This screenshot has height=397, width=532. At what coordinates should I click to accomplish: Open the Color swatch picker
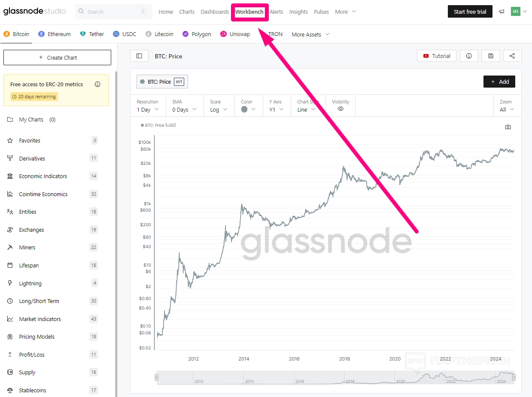248,109
